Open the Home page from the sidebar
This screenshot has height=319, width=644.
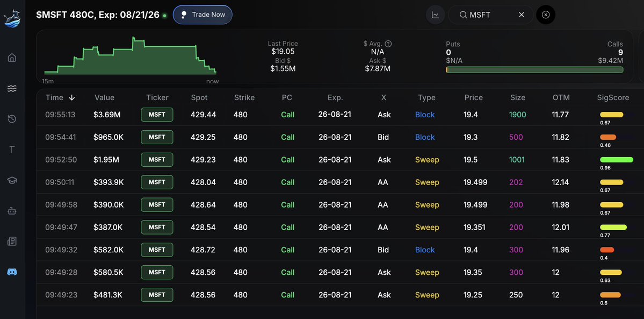pos(12,58)
